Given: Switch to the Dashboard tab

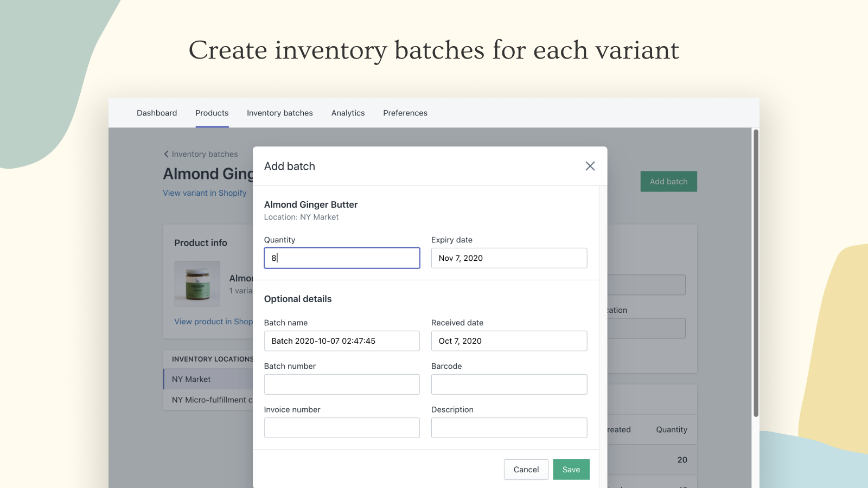Looking at the screenshot, I should coord(156,113).
